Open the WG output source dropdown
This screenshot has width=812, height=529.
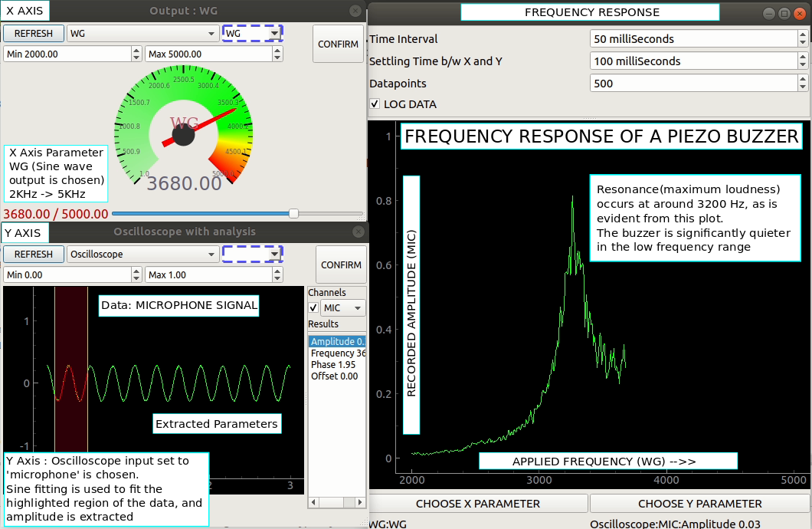211,33
